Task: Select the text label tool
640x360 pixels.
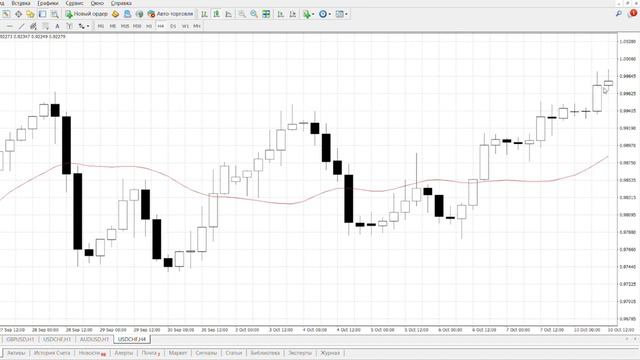Action: click(x=69, y=26)
